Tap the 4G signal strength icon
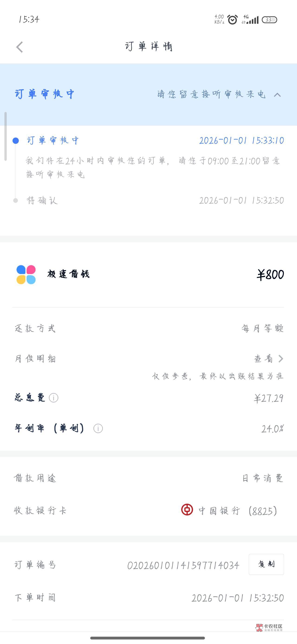 point(250,20)
